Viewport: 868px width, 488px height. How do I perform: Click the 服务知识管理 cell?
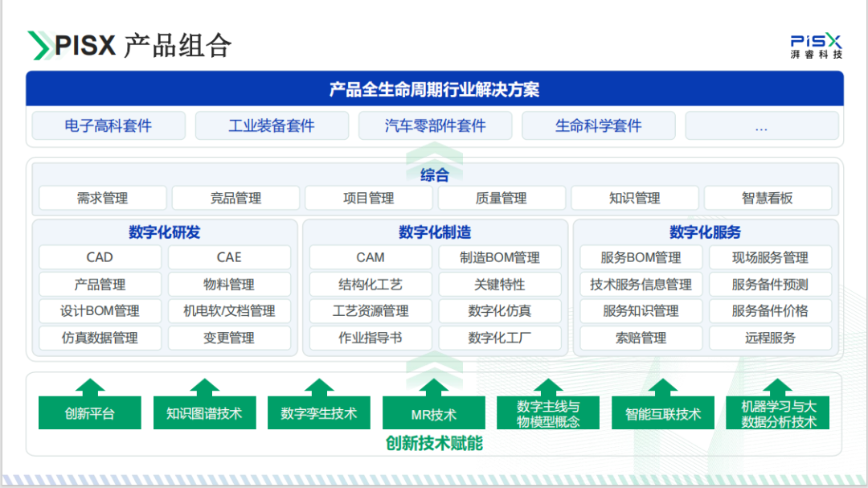click(641, 311)
